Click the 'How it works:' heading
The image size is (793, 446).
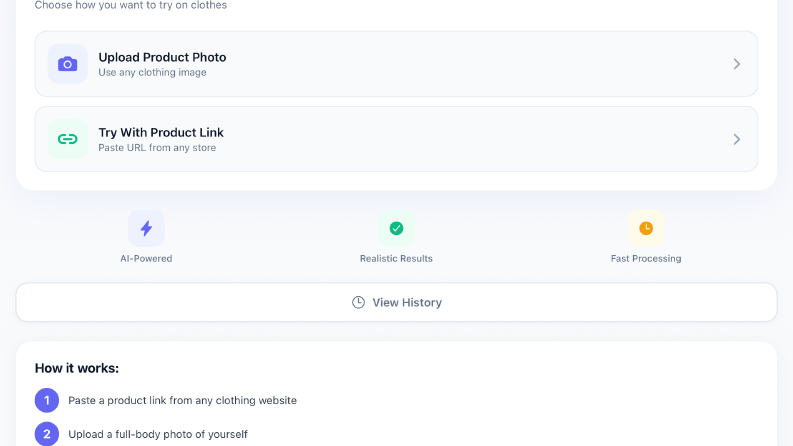coord(77,368)
